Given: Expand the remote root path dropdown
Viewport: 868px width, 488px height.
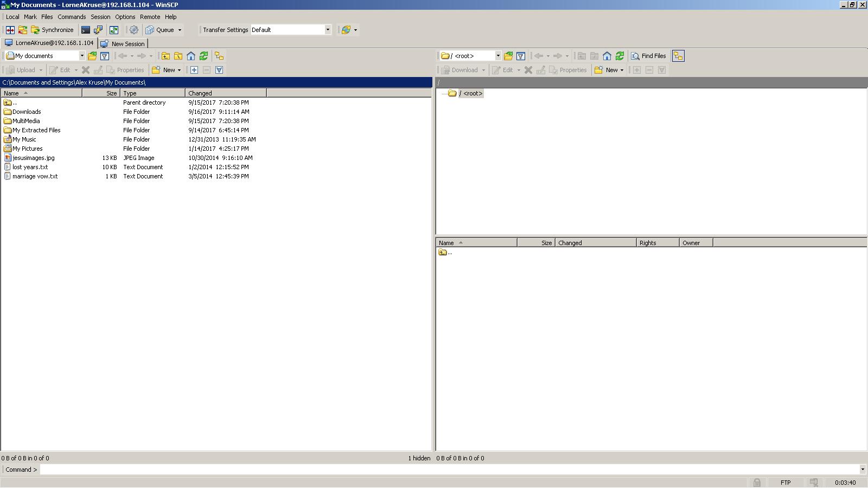Looking at the screenshot, I should (x=497, y=56).
